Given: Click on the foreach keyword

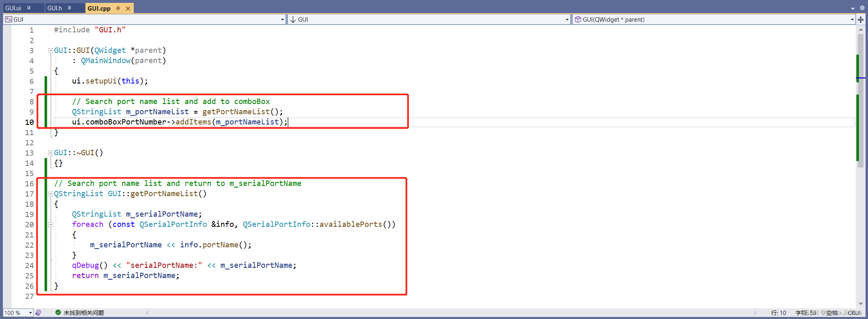Looking at the screenshot, I should point(88,224).
